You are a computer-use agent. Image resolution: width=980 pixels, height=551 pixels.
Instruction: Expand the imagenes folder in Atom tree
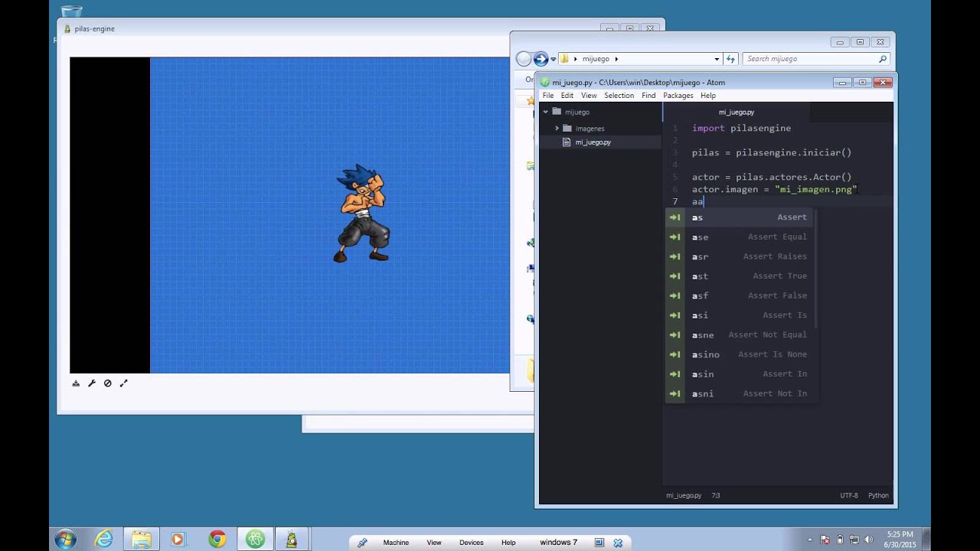point(557,129)
